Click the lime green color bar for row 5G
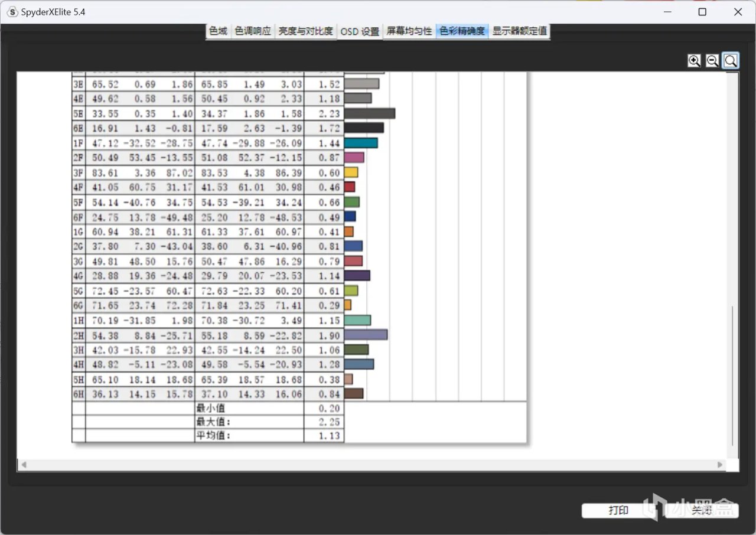 click(x=351, y=291)
